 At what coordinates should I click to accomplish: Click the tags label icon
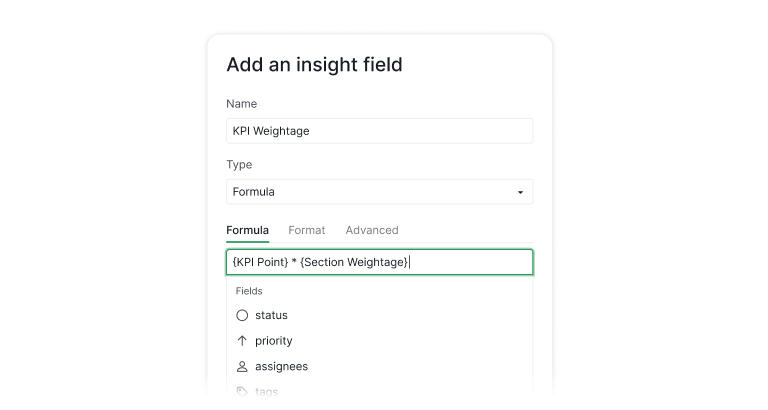242,392
